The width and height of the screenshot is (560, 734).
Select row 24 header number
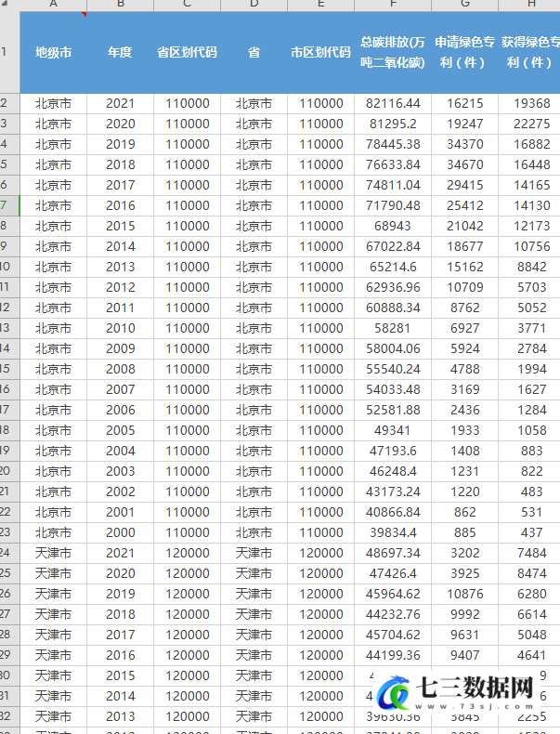click(10, 553)
